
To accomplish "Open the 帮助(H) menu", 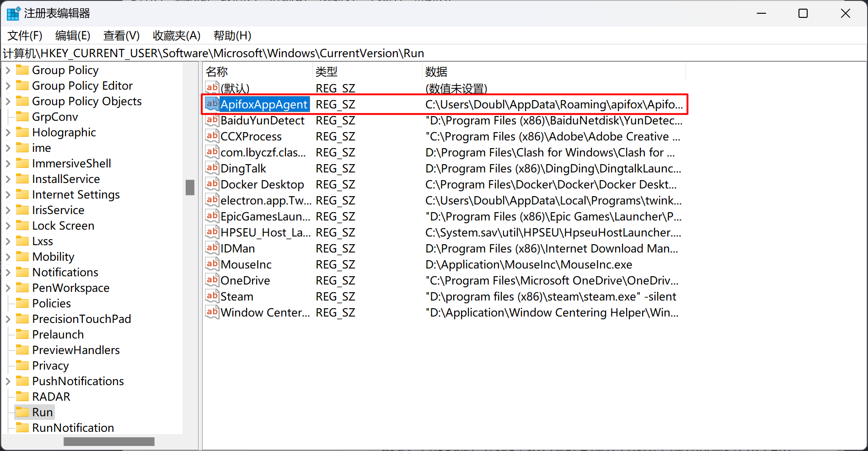I will click(x=232, y=35).
